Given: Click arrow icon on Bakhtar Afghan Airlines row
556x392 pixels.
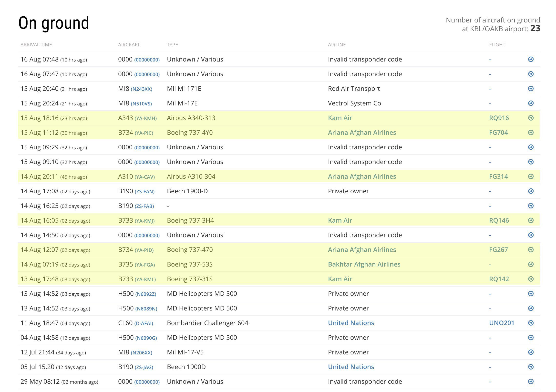Looking at the screenshot, I should click(531, 264).
